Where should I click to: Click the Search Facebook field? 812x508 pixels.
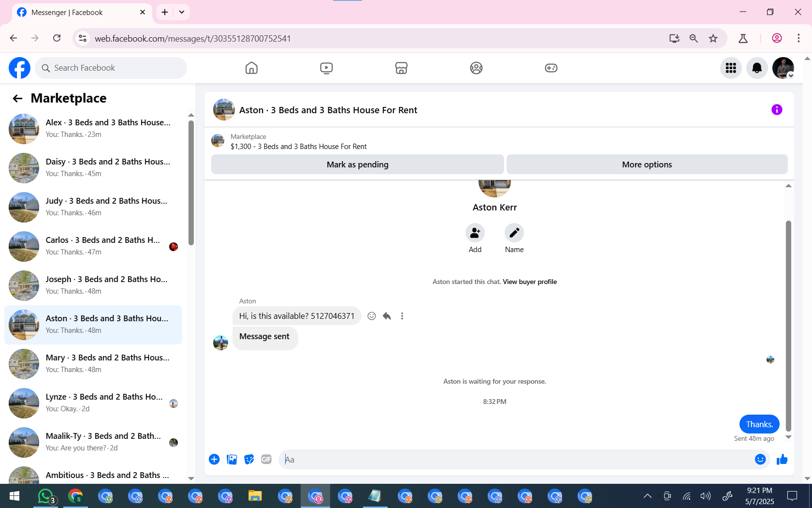[111, 68]
